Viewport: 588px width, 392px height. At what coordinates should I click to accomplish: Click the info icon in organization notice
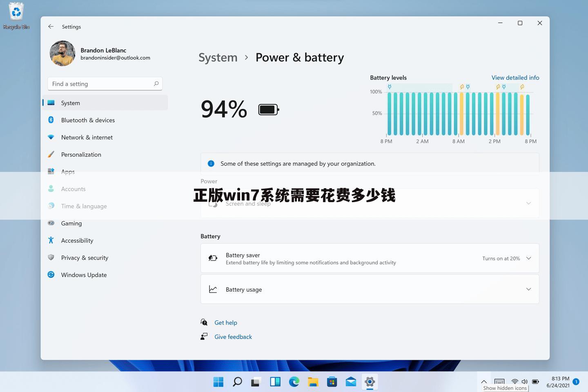pyautogui.click(x=211, y=164)
